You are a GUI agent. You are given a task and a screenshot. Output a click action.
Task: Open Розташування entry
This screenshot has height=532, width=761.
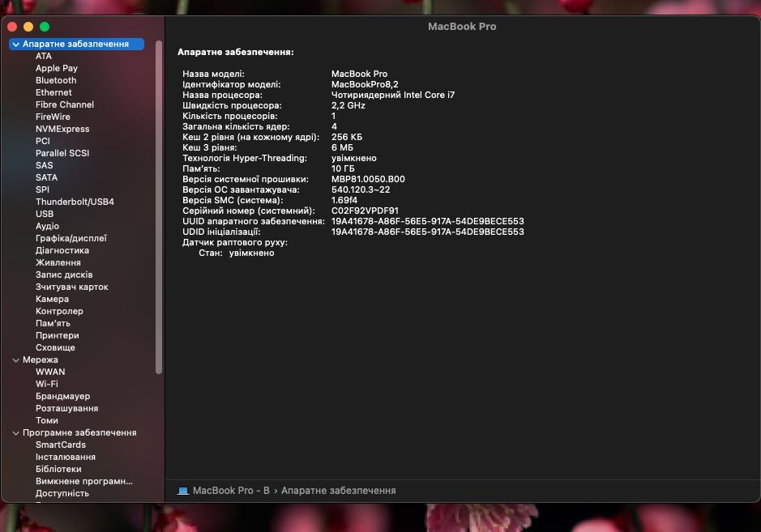point(67,408)
